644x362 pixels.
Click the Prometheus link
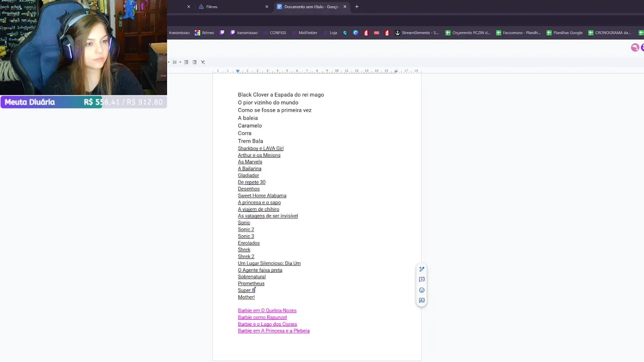point(251,284)
